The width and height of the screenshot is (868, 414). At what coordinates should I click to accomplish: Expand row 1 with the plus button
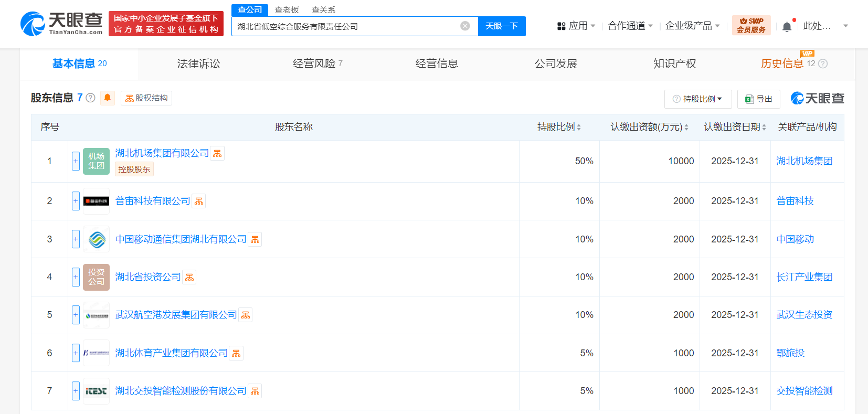[x=76, y=161]
